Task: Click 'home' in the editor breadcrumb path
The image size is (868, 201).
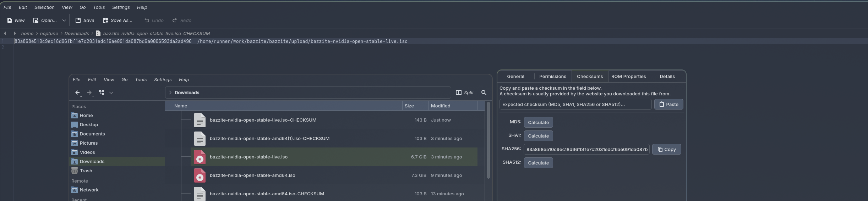Action: (x=27, y=33)
